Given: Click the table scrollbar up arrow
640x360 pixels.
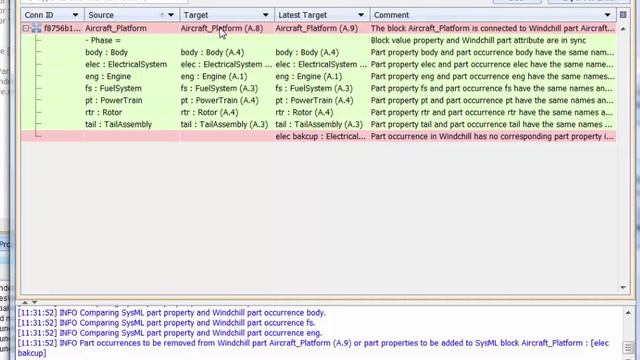Looking at the screenshot, I should [623, 29].
